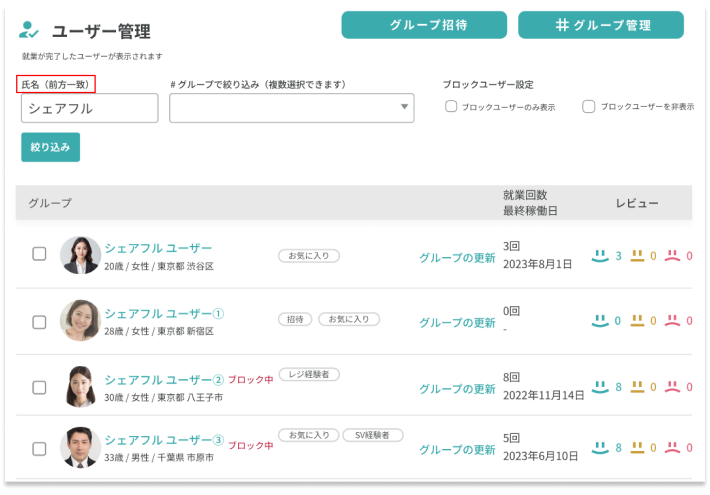Click the user management icon beside the title
The image size is (710, 495).
coord(30,30)
